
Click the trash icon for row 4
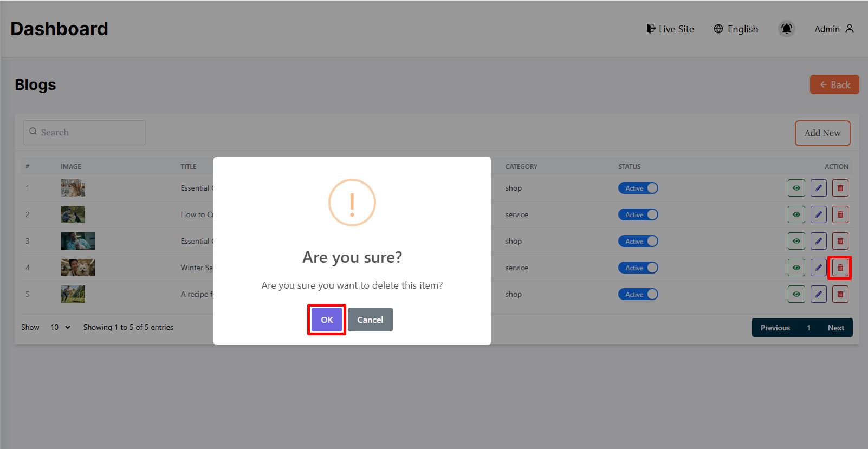840,268
